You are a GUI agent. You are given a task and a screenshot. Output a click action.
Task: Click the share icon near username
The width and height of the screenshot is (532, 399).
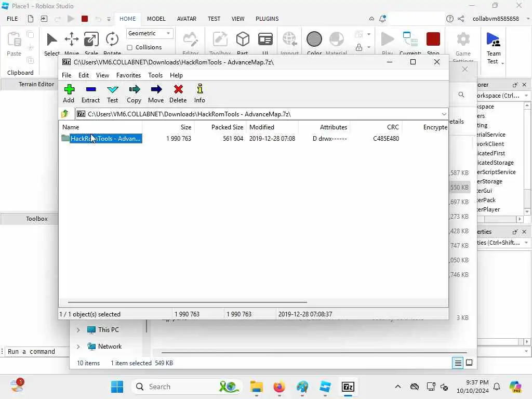pos(461,19)
